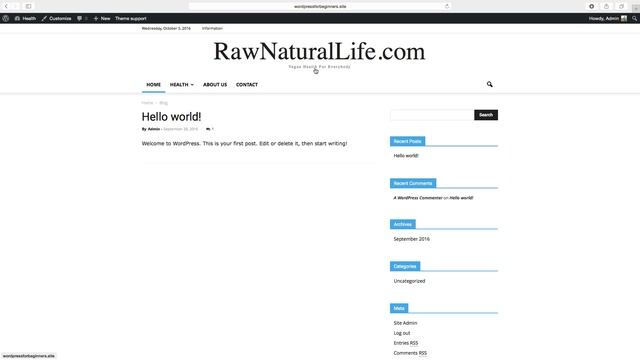Click the Vegan Health For Everybody tagline
This screenshot has width=640, height=360.
320,67
